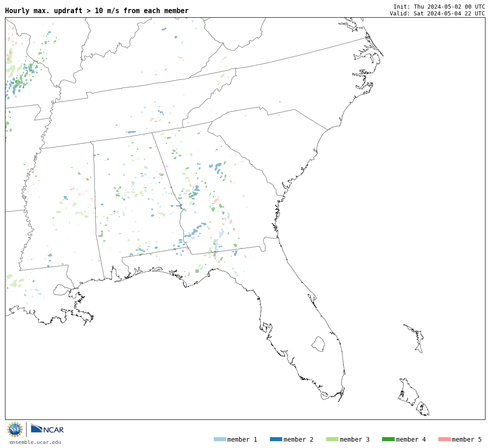Open the ensemble.ucar.edu link text
This screenshot has width=490, height=448.
(35, 442)
